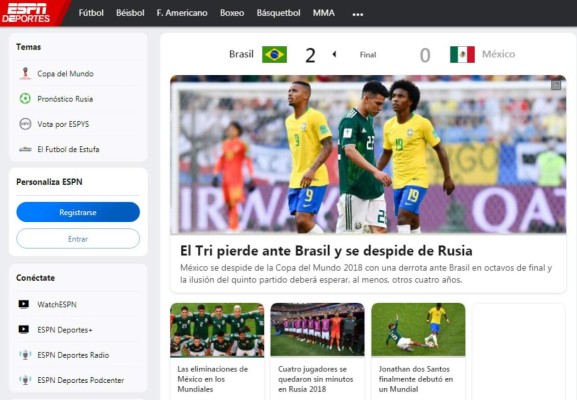Screen dimensions: 577x400
Task: Open the México team photo thumbnail
Action: point(217,330)
